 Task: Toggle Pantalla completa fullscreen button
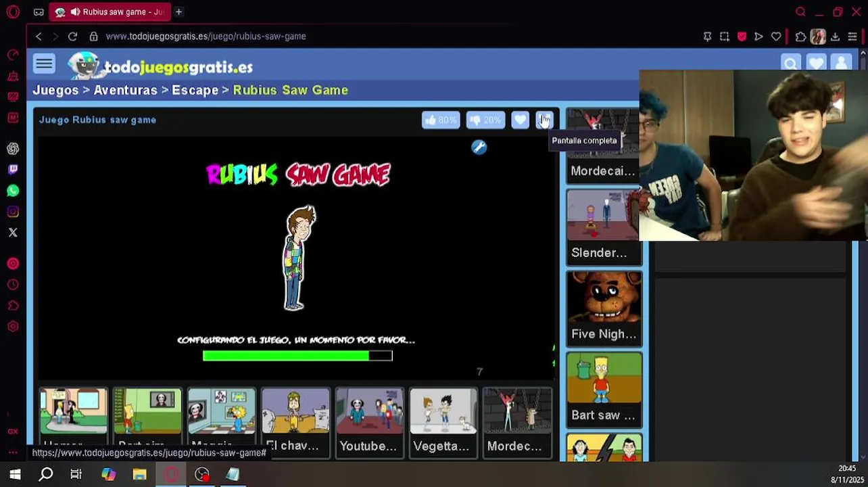pyautogui.click(x=544, y=120)
